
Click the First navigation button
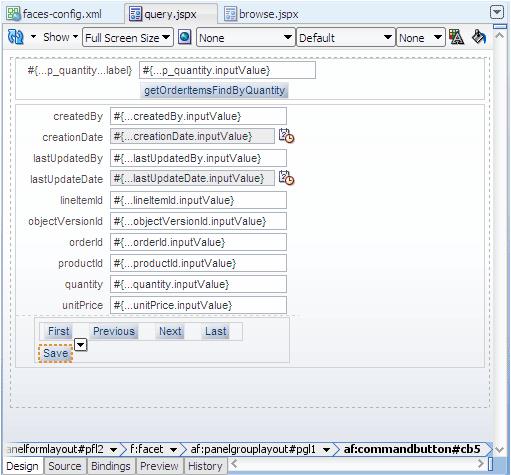coord(58,331)
